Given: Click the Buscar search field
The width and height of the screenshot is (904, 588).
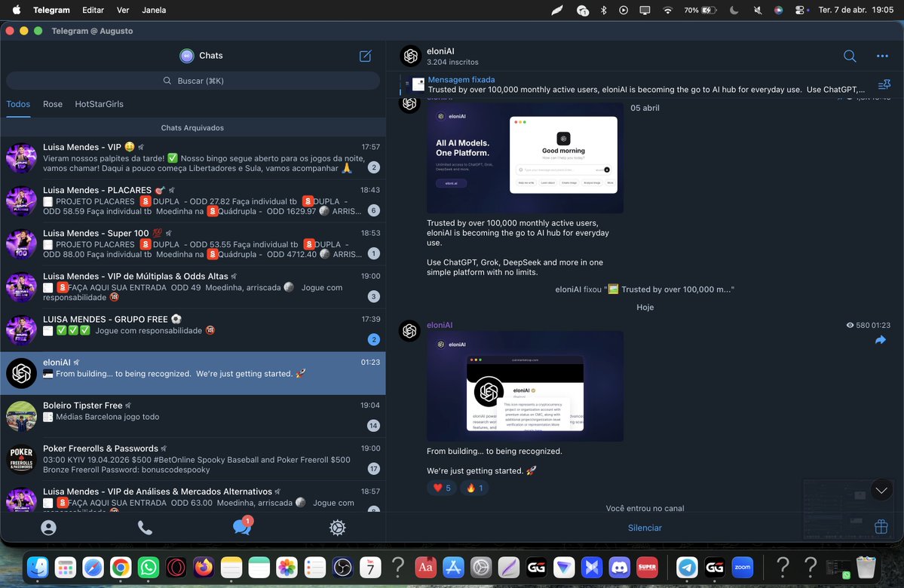Looking at the screenshot, I should click(x=192, y=81).
